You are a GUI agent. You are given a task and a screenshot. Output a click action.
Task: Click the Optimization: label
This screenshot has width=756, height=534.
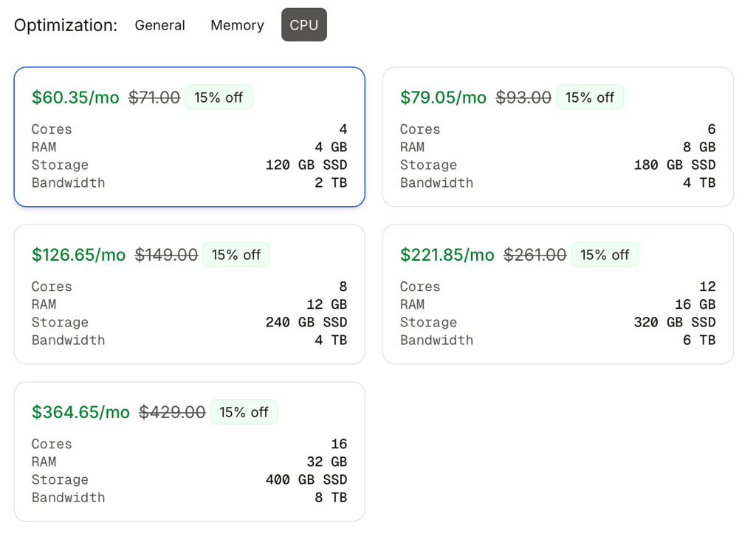coord(66,25)
